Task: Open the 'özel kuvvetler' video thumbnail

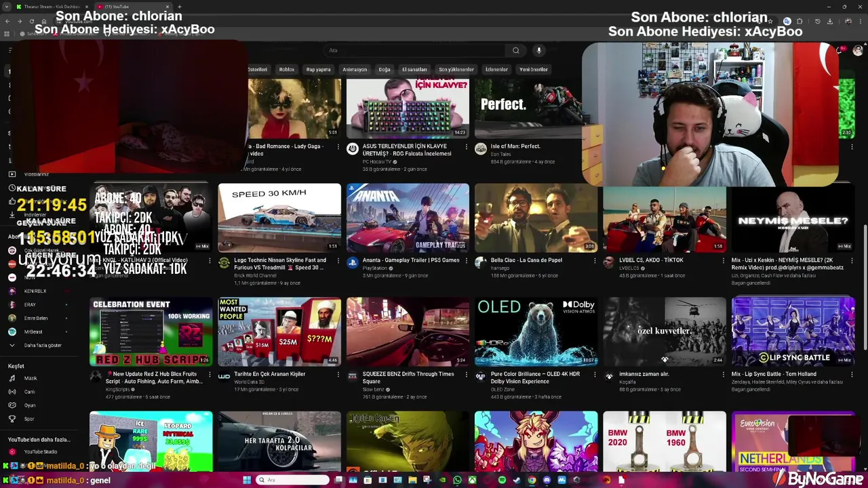Action: [x=664, y=331]
